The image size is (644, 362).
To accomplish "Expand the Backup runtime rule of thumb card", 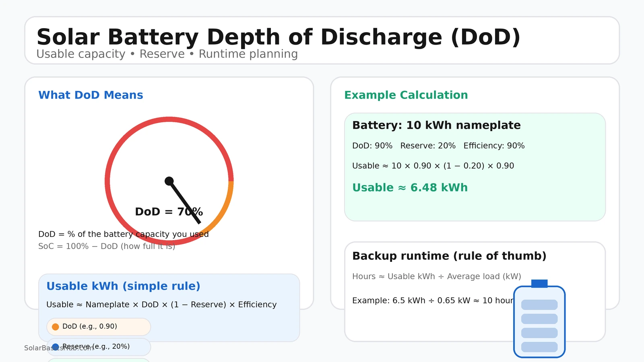I will [x=449, y=256].
